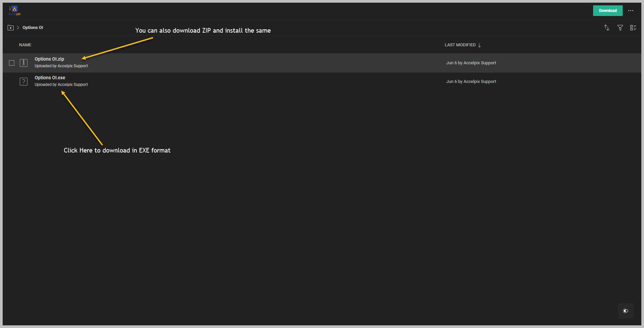This screenshot has height=328, width=644.
Task: Click the Name column header
Action: click(x=25, y=45)
